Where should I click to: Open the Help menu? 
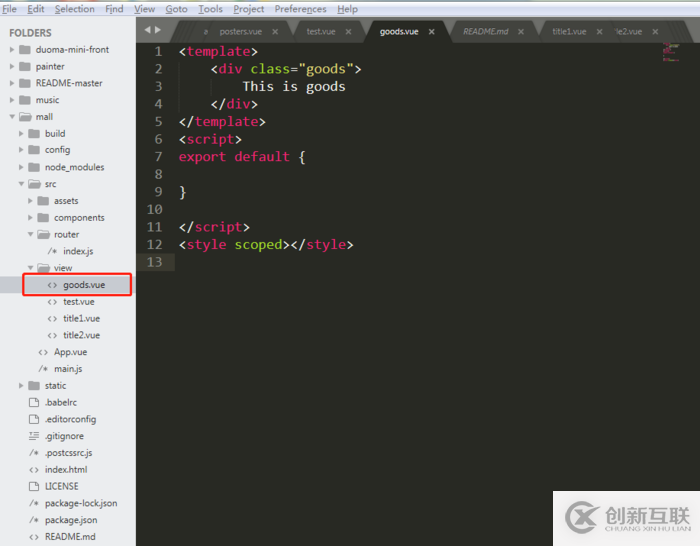[x=347, y=9]
